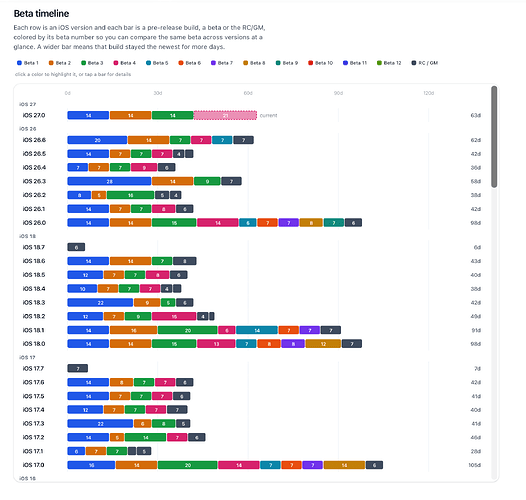
Task: Highlight Beta 1 in the legend
Action: pos(28,63)
